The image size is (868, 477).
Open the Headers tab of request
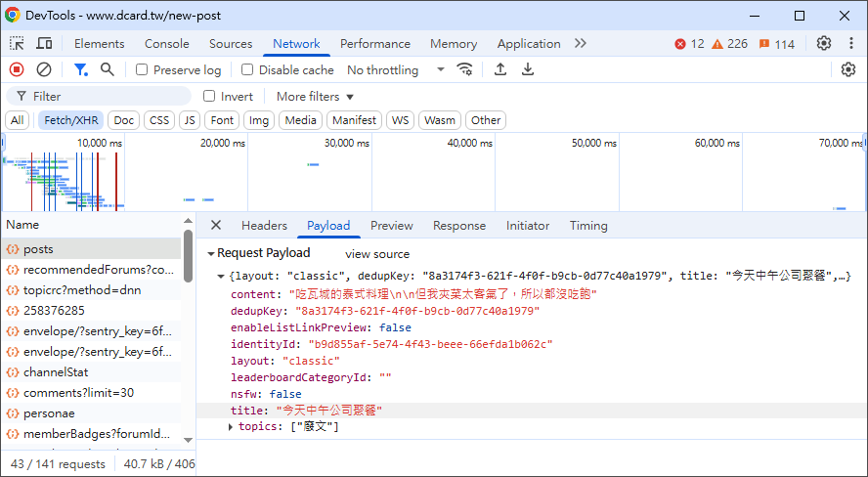pos(264,225)
